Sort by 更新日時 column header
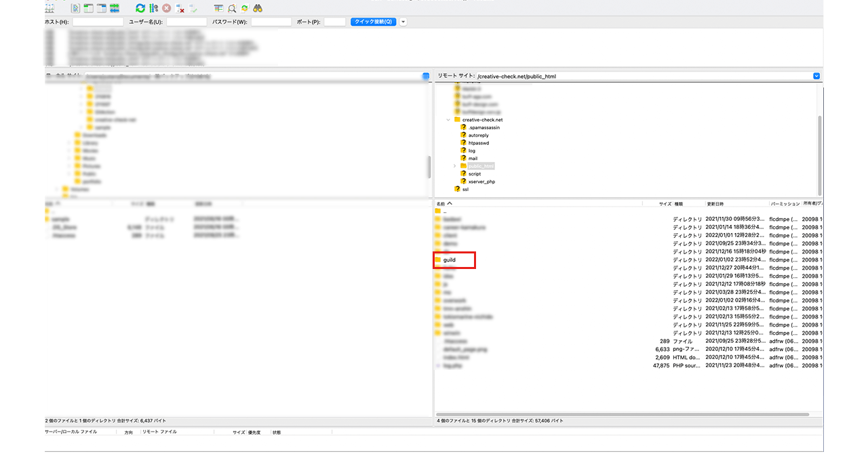This screenshot has width=868, height=454. pyautogui.click(x=715, y=203)
